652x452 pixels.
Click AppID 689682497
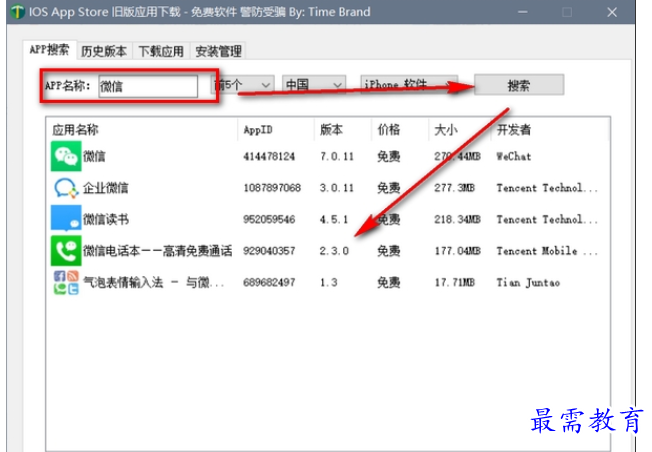(x=269, y=282)
